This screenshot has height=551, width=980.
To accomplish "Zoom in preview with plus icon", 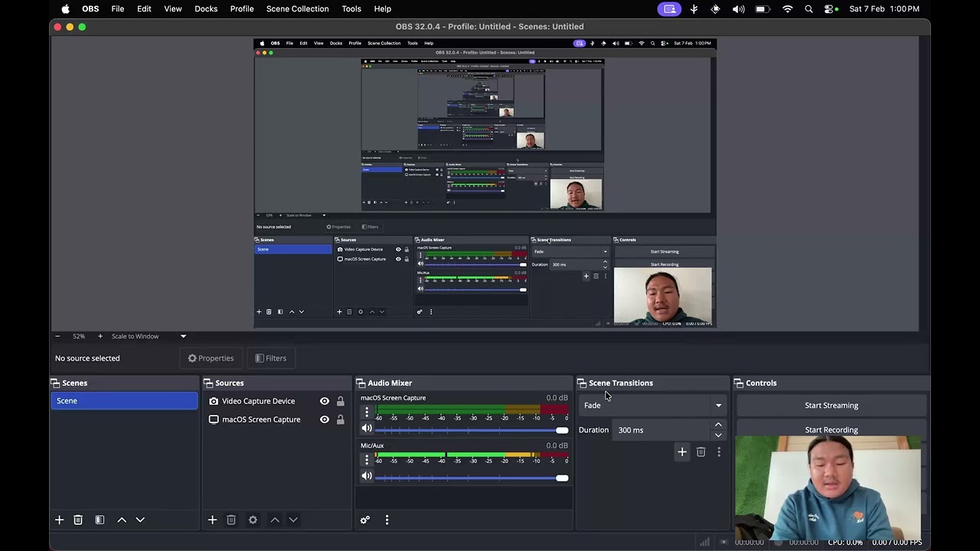I will click(x=100, y=336).
